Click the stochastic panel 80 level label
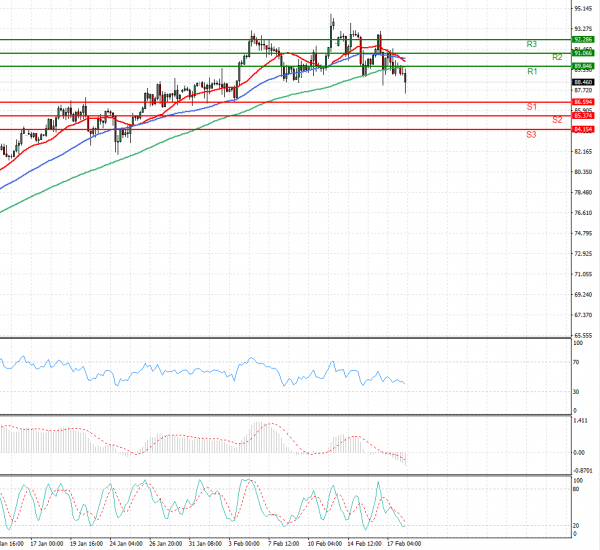This screenshot has width=600, height=550. pyautogui.click(x=576, y=489)
